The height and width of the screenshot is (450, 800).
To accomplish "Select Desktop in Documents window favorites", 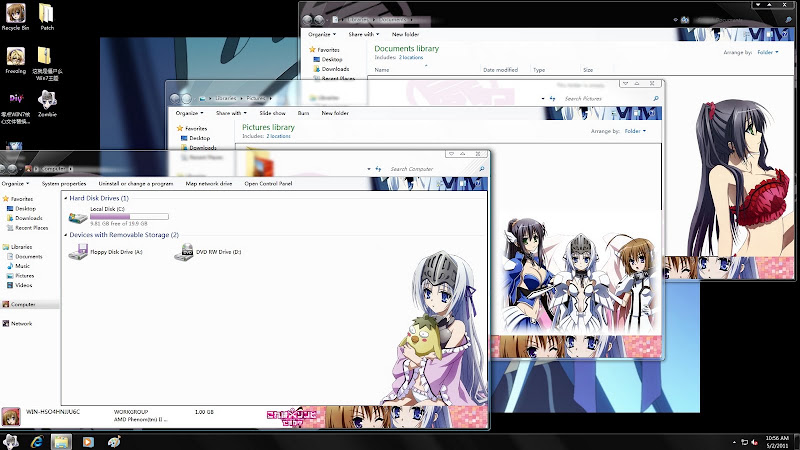I will pyautogui.click(x=328, y=59).
